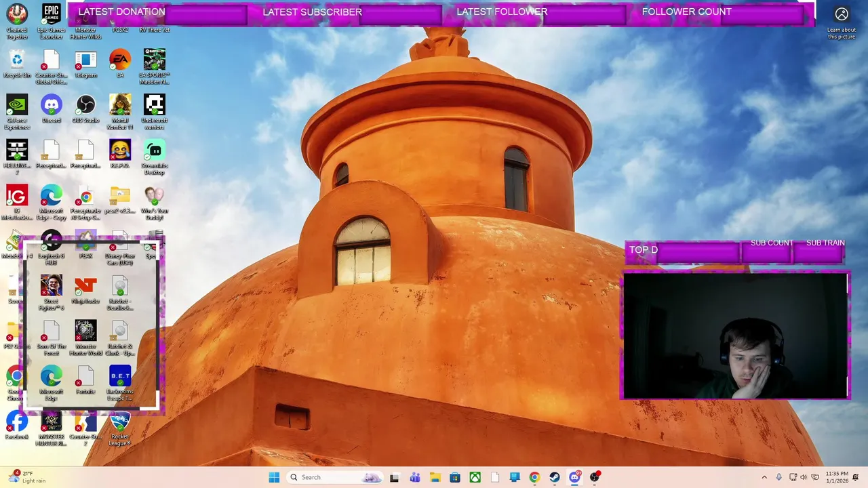Open Microsoft Teams on taskbar

414,477
